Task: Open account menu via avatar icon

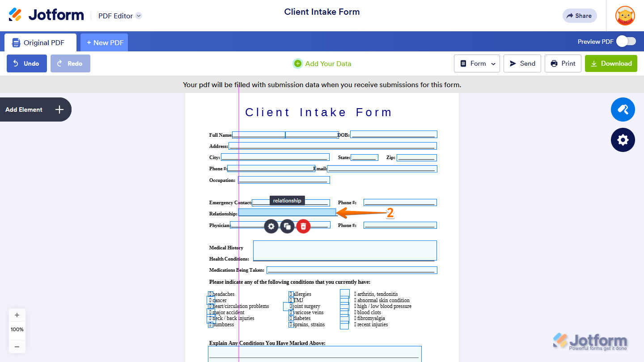Action: point(625,16)
